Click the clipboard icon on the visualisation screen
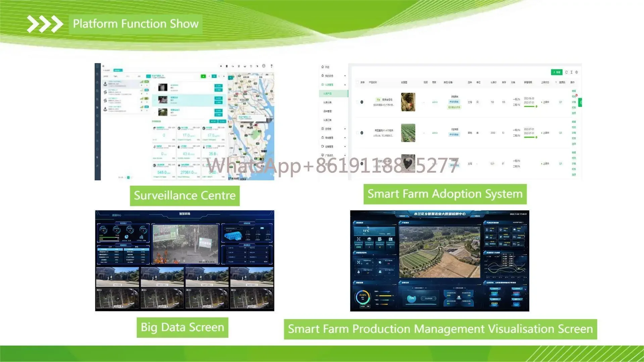Screen dimensions: 644x362 380,239
